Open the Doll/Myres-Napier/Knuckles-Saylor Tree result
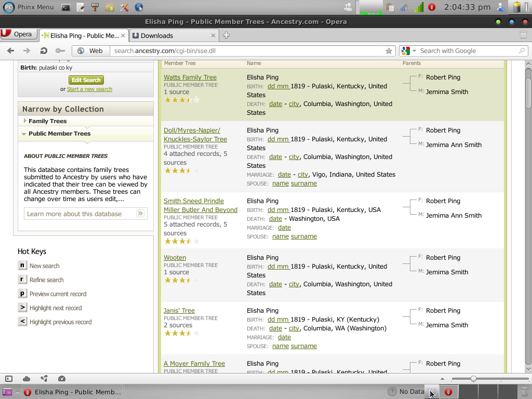This screenshot has width=532, height=399. click(195, 135)
